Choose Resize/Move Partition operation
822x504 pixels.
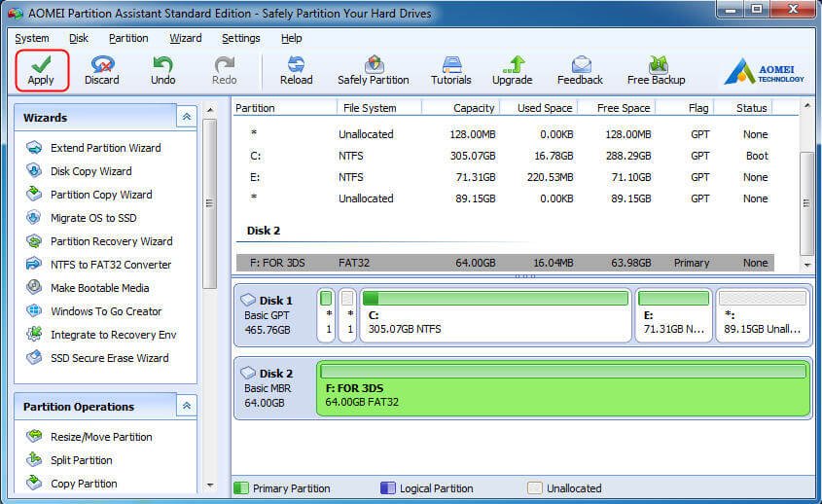89,437
